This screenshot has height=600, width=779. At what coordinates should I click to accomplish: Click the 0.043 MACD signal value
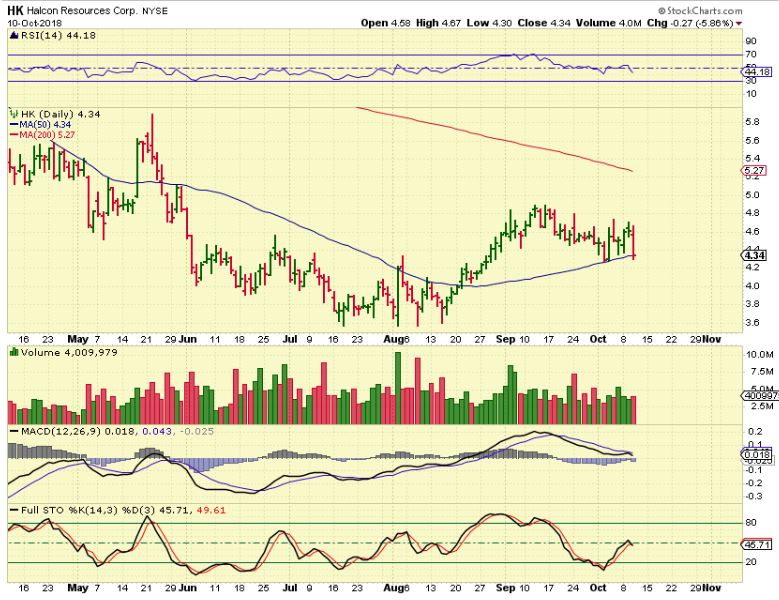[157, 431]
